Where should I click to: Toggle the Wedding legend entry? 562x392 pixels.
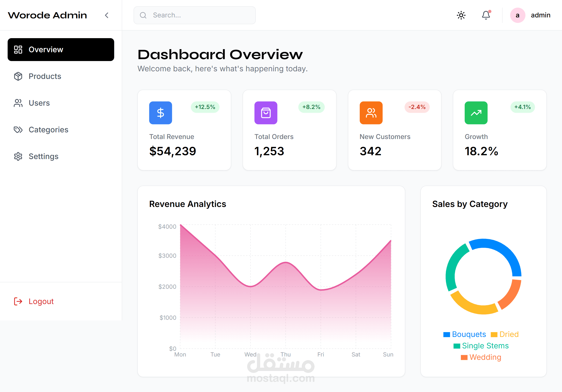[485, 357]
